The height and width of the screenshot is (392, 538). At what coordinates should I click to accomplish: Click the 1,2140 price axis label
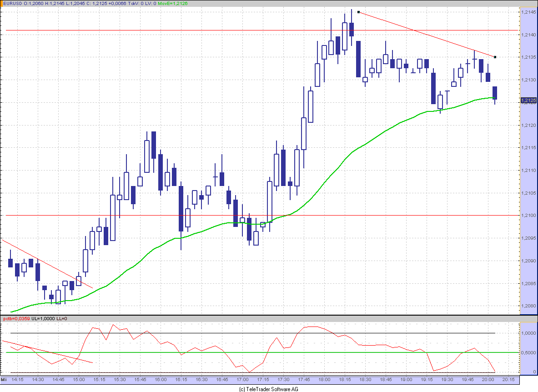(x=528, y=35)
